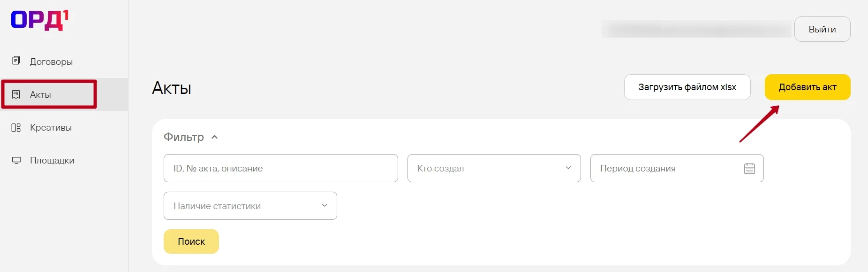Click the Договоры document icon
This screenshot has height=272, width=868.
click(x=16, y=61)
